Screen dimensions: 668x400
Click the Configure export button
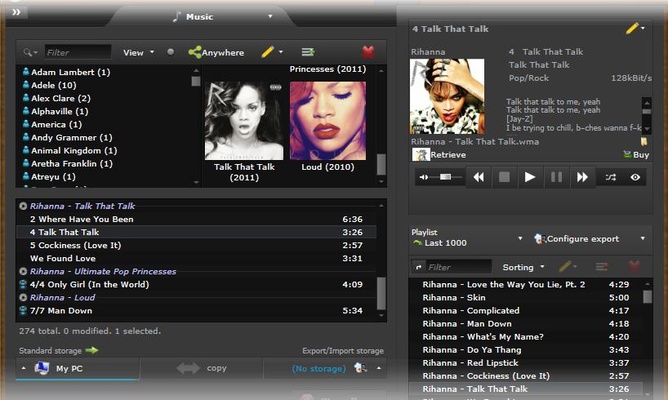576,239
